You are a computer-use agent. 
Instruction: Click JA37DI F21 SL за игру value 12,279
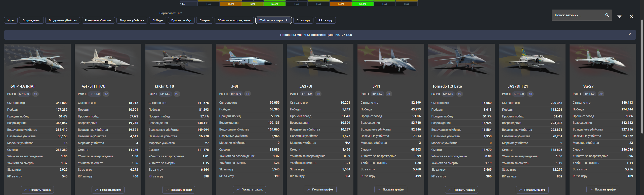pos(557,170)
